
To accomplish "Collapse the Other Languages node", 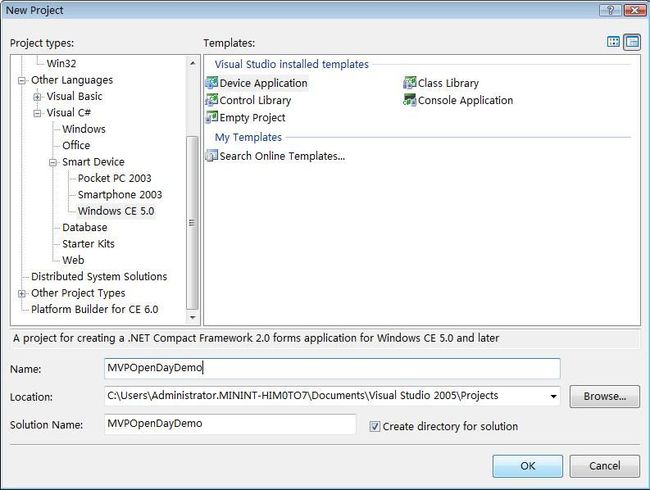I will point(22,80).
